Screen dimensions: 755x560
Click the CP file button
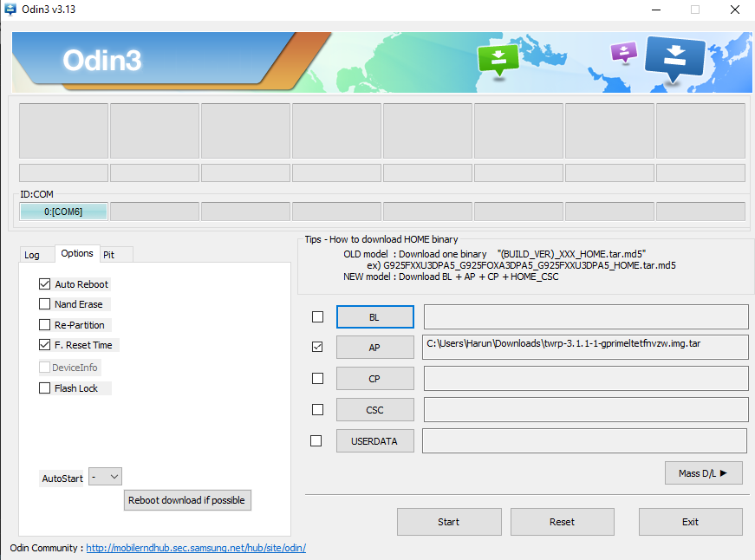pos(374,379)
